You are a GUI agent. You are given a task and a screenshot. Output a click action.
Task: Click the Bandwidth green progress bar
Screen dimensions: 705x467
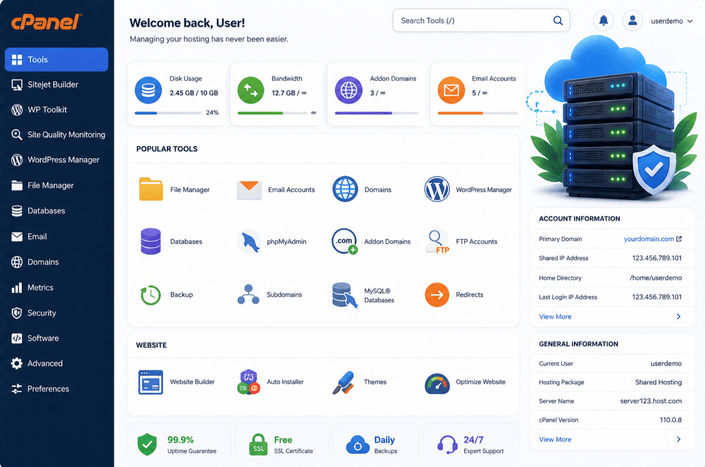tap(272, 113)
